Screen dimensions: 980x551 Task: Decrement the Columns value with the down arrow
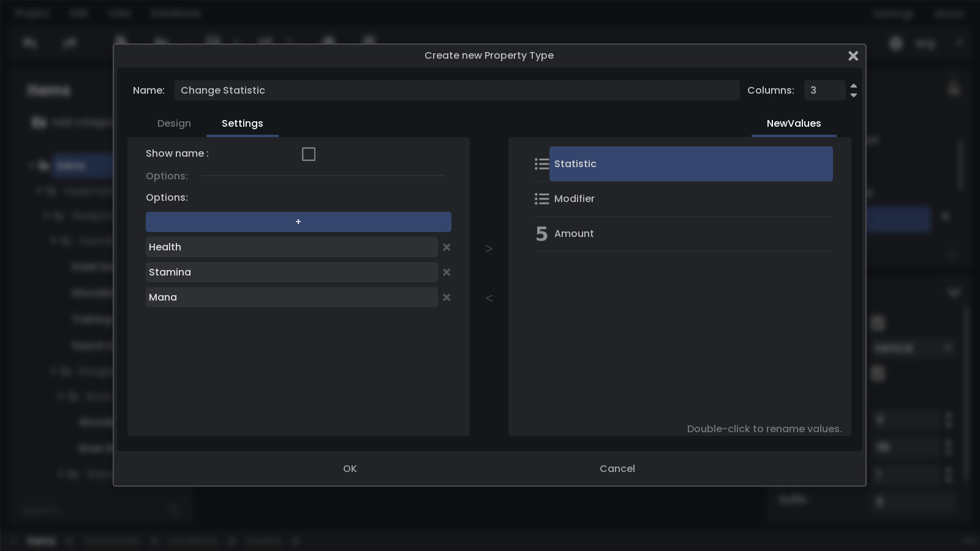pos(853,94)
